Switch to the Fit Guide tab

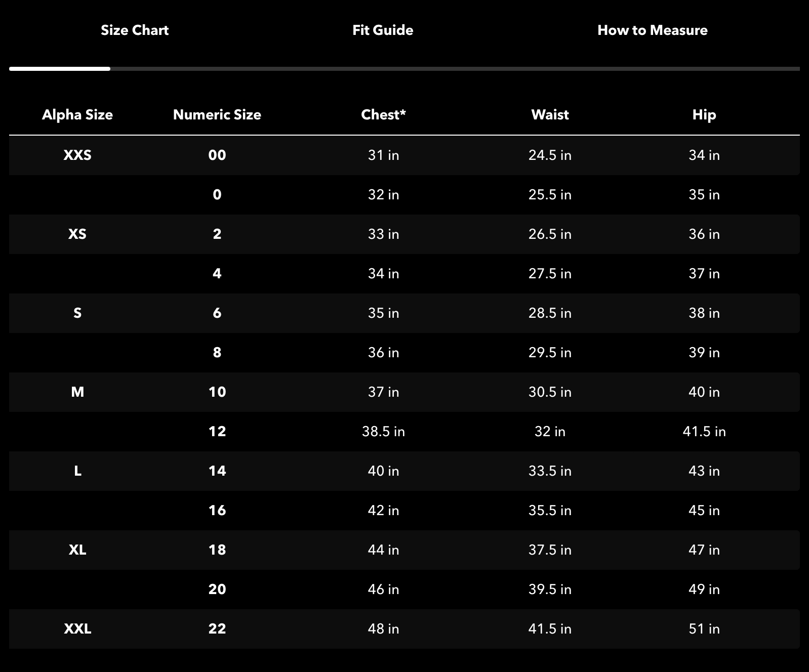coord(383,30)
